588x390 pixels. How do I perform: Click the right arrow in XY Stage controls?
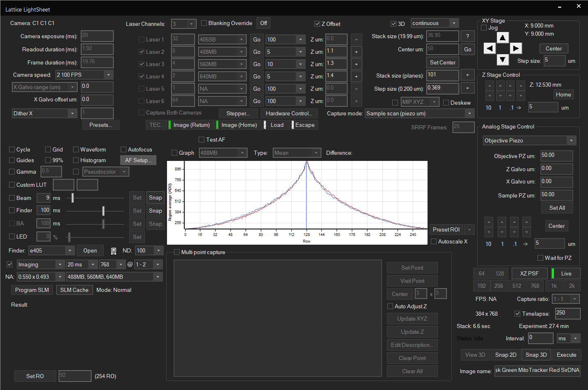[516, 48]
